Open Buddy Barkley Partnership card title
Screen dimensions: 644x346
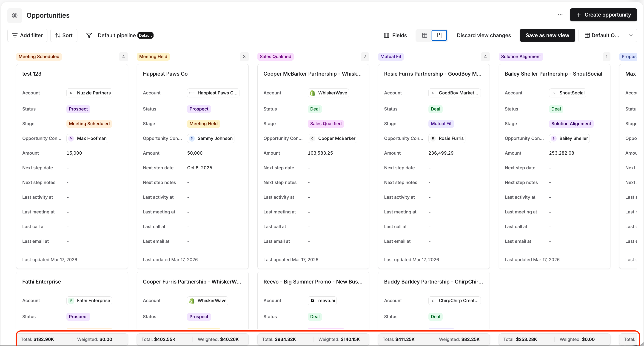point(433,281)
